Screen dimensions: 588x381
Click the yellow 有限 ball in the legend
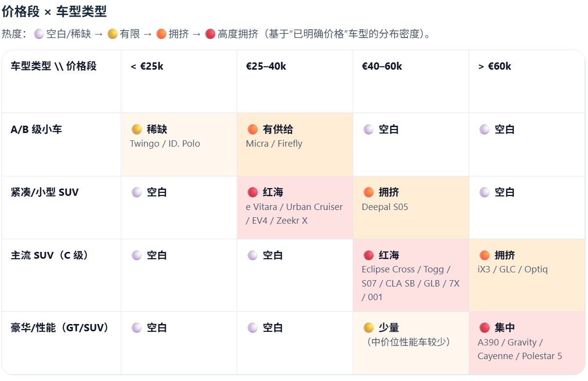pyautogui.click(x=113, y=34)
